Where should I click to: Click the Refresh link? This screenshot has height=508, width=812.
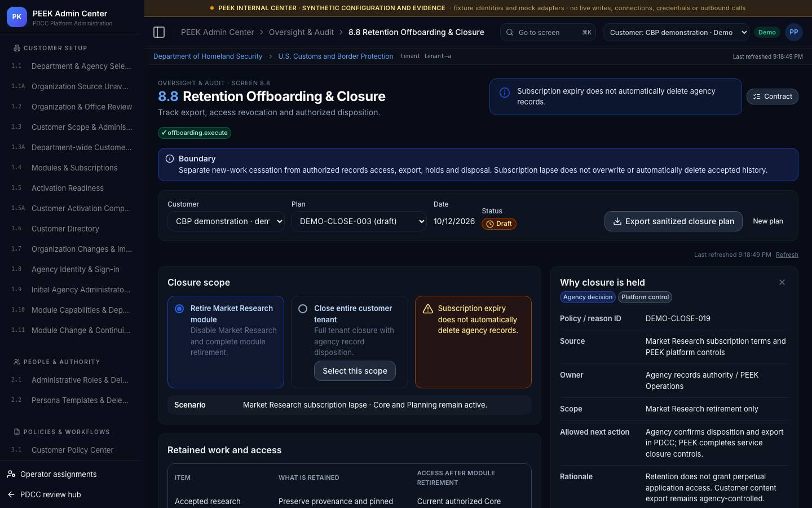pos(787,255)
